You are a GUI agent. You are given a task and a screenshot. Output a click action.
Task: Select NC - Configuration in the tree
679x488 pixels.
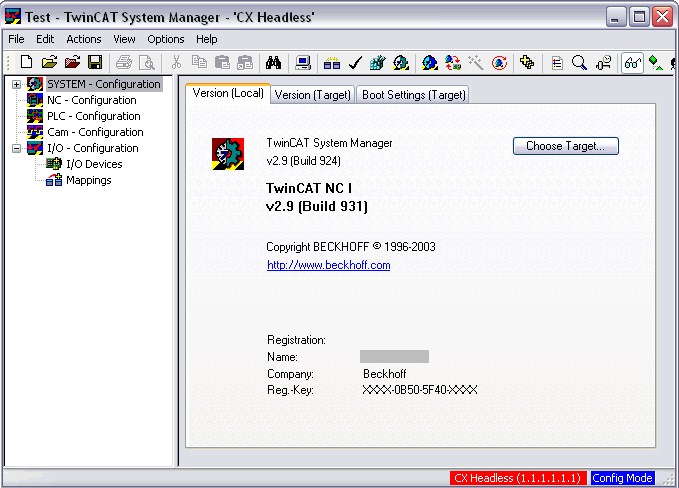point(92,100)
